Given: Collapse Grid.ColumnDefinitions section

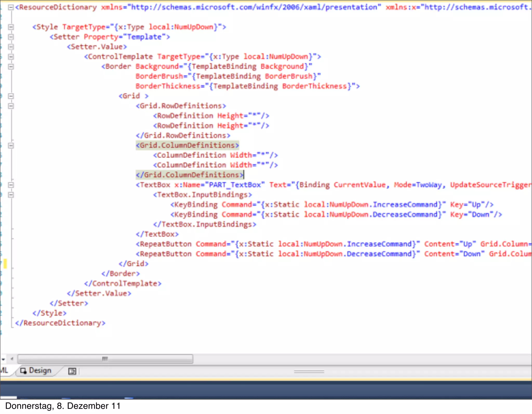Looking at the screenshot, I should [x=11, y=146].
